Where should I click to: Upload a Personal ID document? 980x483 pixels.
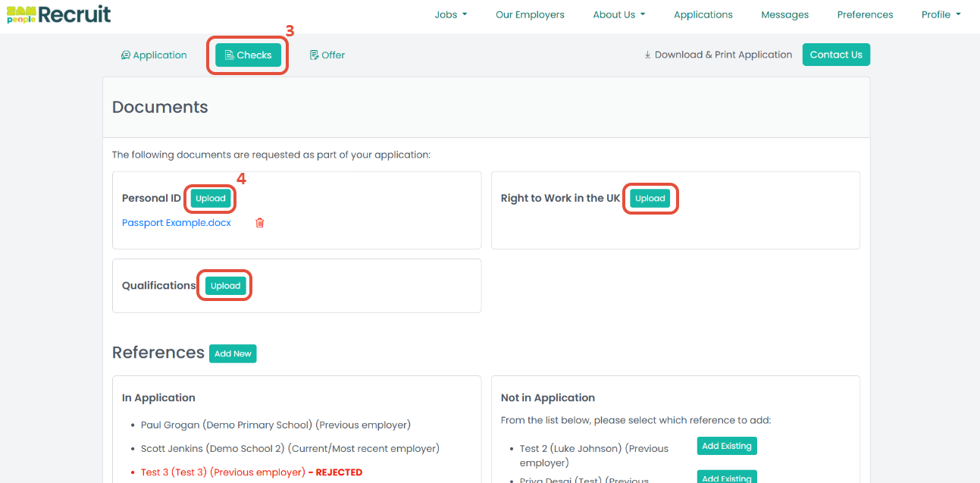coord(211,199)
